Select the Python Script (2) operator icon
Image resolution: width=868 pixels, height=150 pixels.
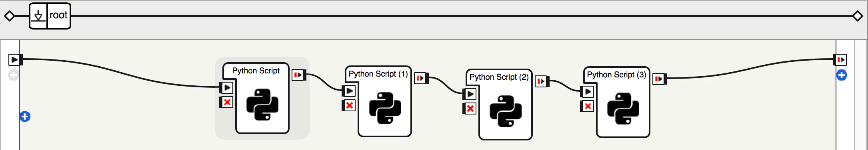point(506,111)
